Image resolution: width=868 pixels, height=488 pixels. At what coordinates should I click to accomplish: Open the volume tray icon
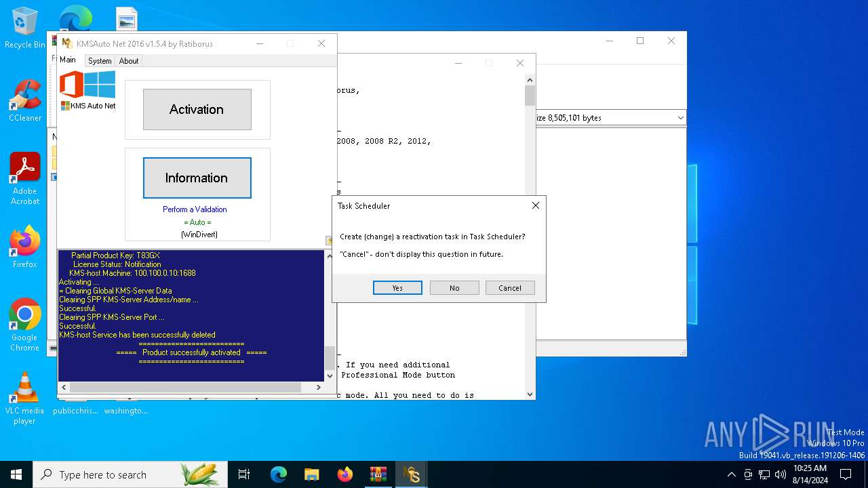pyautogui.click(x=781, y=474)
